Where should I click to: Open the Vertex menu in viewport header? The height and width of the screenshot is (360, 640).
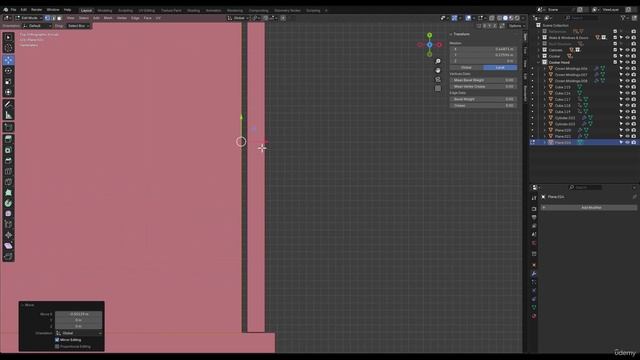(122, 18)
